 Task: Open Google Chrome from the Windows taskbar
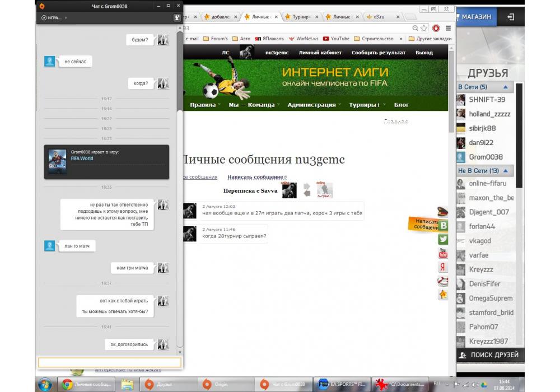click(67, 384)
